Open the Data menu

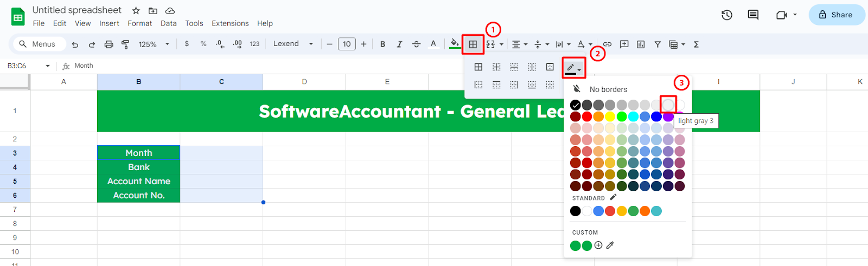pyautogui.click(x=169, y=23)
